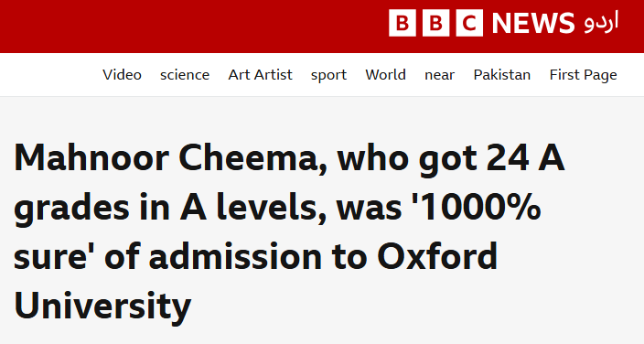Select the near navigation item

pyautogui.click(x=439, y=75)
